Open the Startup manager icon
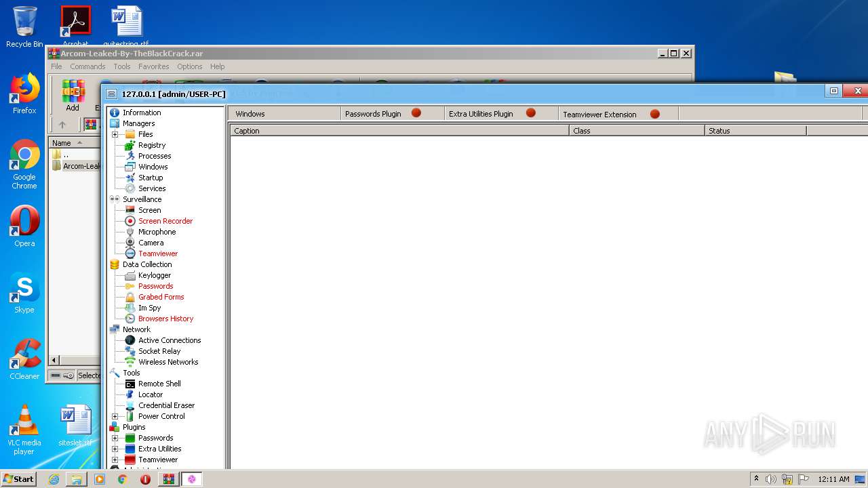Screen dimensions: 868x488 point(130,178)
